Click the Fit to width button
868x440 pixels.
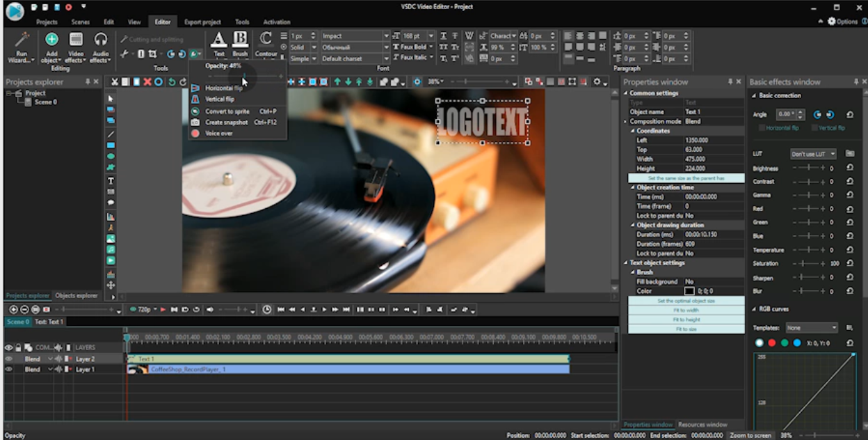(686, 311)
